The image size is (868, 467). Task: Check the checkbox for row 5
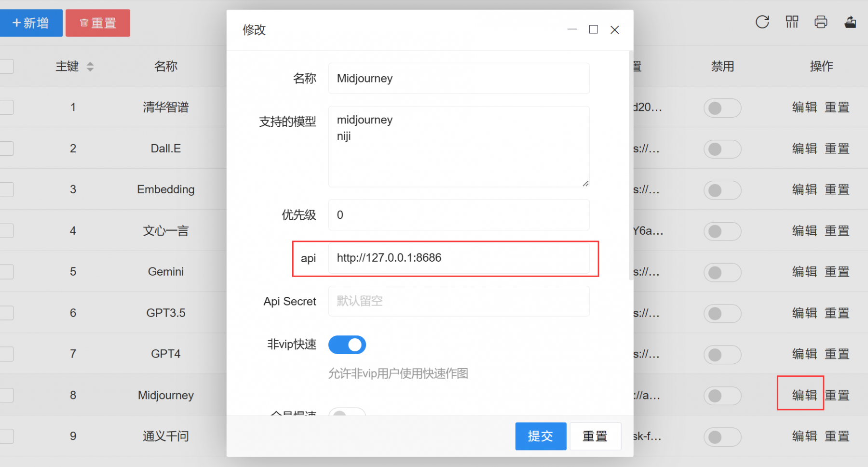point(6,272)
